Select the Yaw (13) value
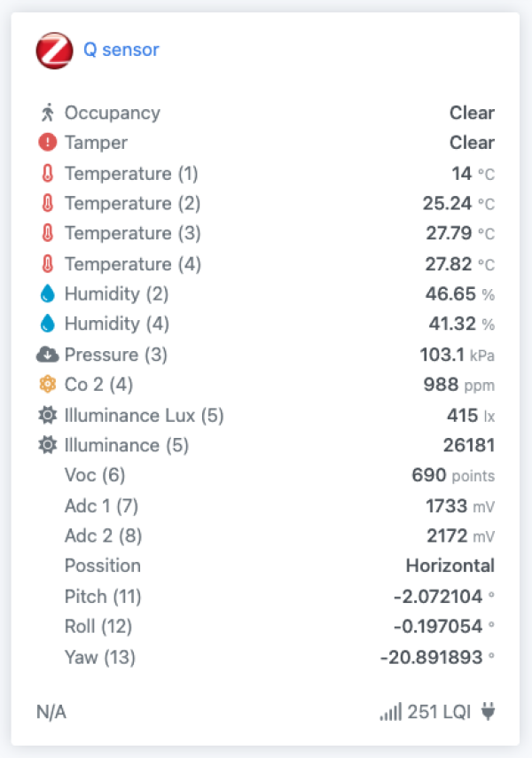Screen dimensions: 532x758 pos(437,657)
